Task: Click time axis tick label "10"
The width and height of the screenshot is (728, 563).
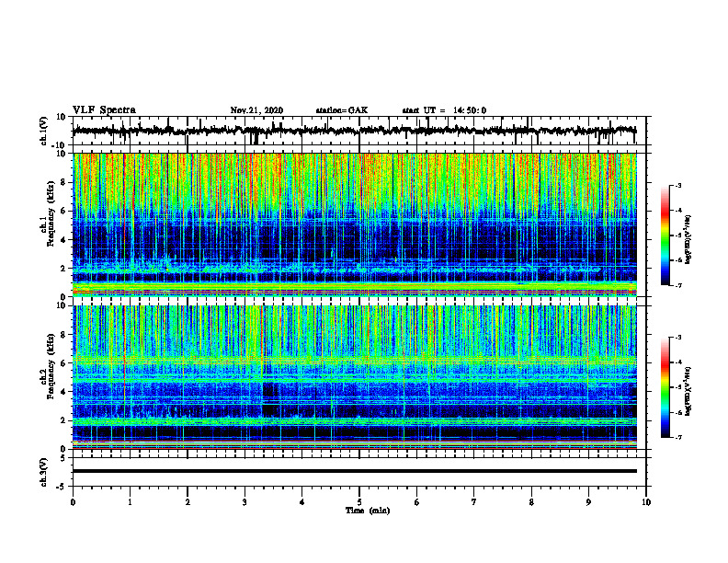Action: (646, 502)
